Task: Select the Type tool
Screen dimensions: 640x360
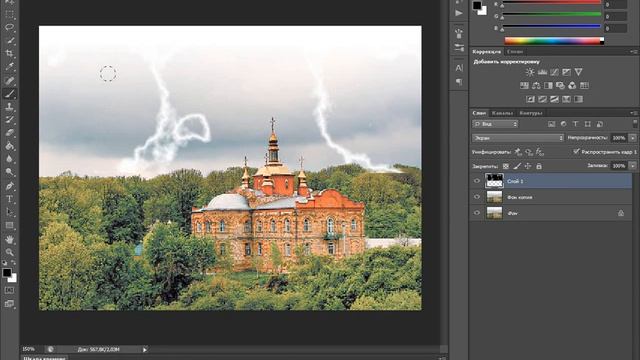Action: click(x=9, y=199)
